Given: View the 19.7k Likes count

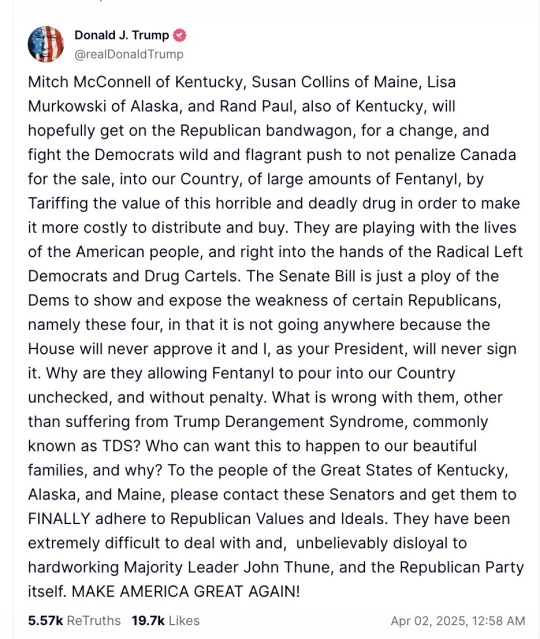Looking at the screenshot, I should pos(148,621).
